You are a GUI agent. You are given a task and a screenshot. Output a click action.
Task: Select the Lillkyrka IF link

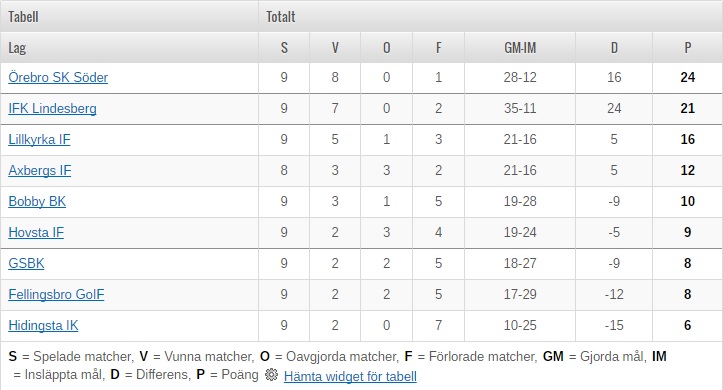pos(39,139)
